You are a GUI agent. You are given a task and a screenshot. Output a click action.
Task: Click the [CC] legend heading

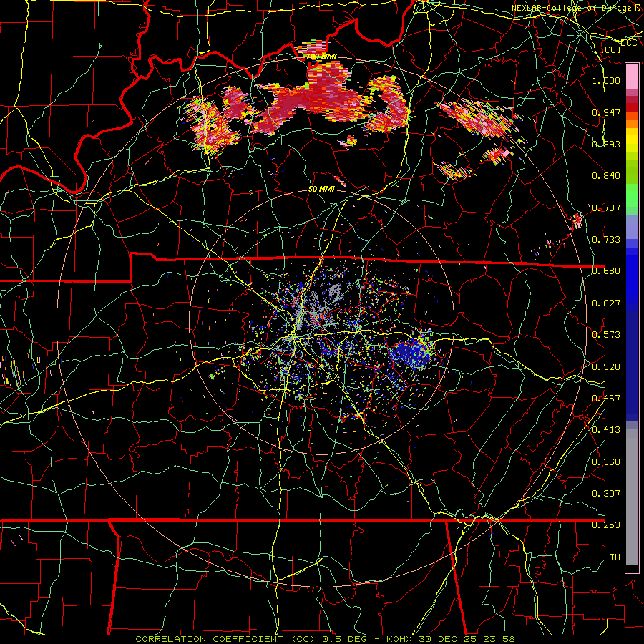tap(611, 49)
